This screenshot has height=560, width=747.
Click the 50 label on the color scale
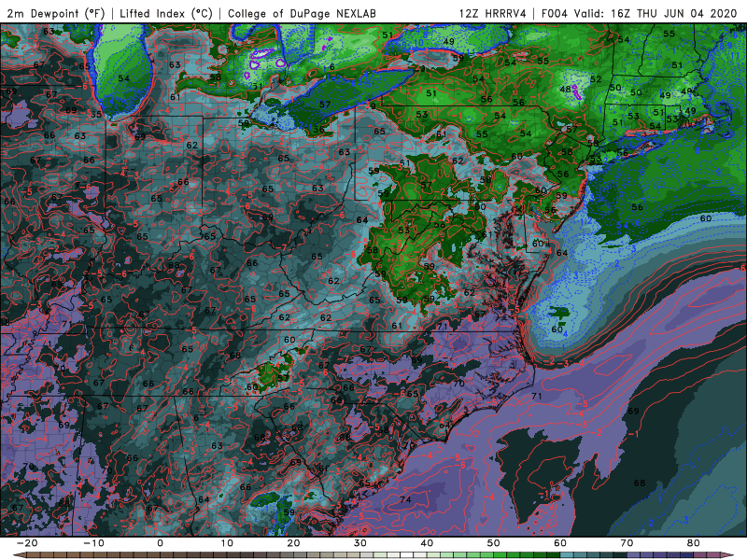point(494,543)
